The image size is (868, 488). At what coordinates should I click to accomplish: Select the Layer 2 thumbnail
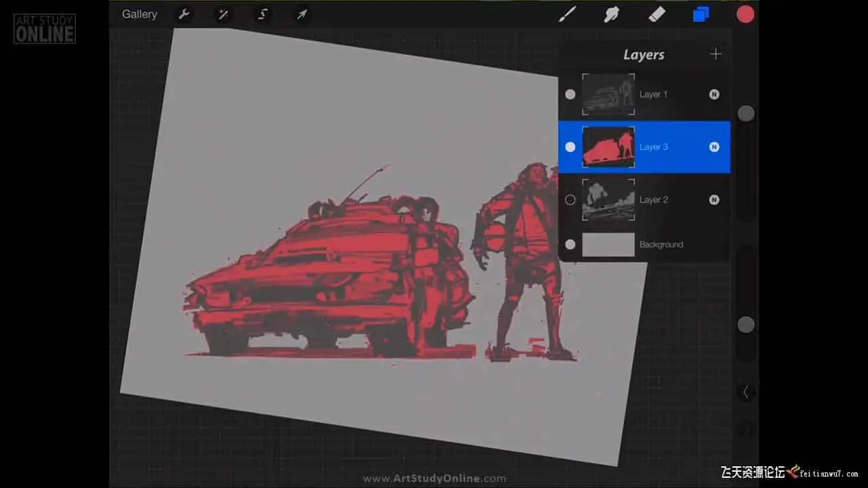click(608, 200)
